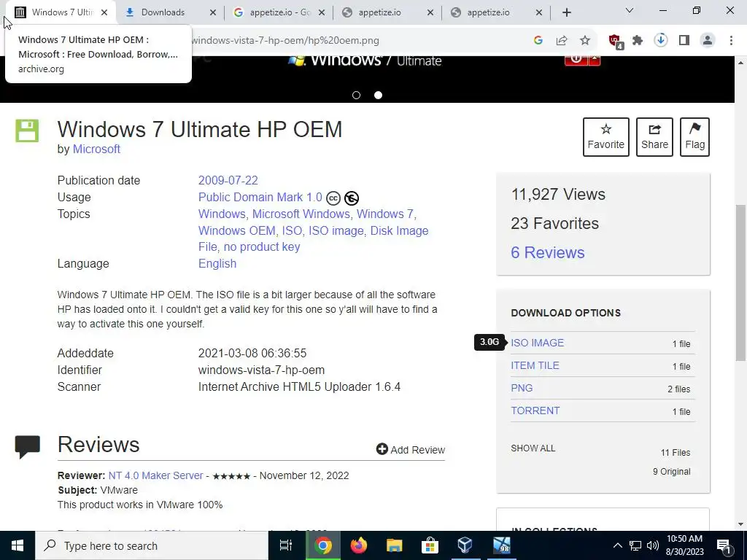
Task: Open the Microsoft Windows topic link
Action: point(301,214)
